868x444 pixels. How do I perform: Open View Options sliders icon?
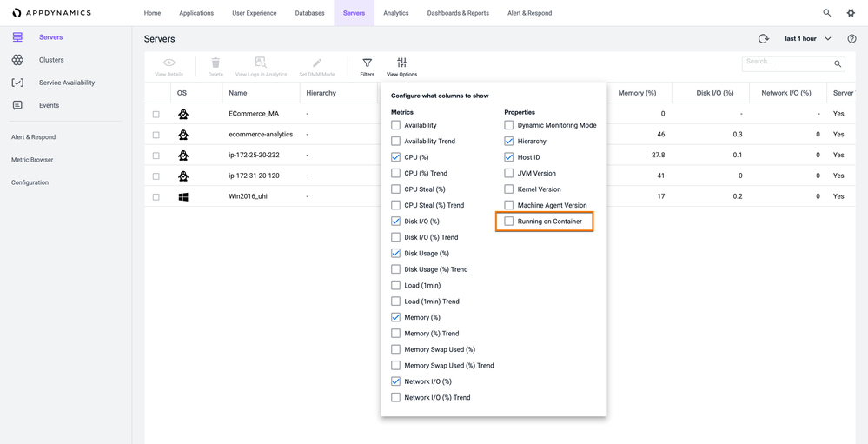tap(401, 63)
